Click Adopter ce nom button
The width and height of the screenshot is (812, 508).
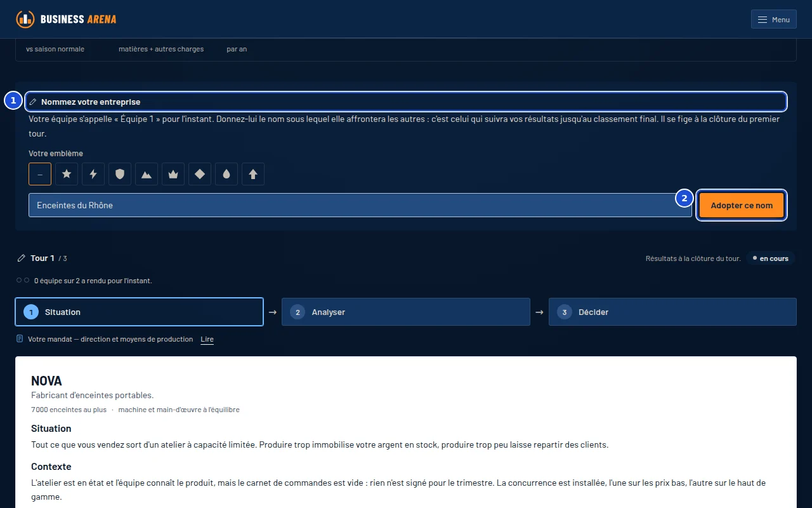coord(742,205)
